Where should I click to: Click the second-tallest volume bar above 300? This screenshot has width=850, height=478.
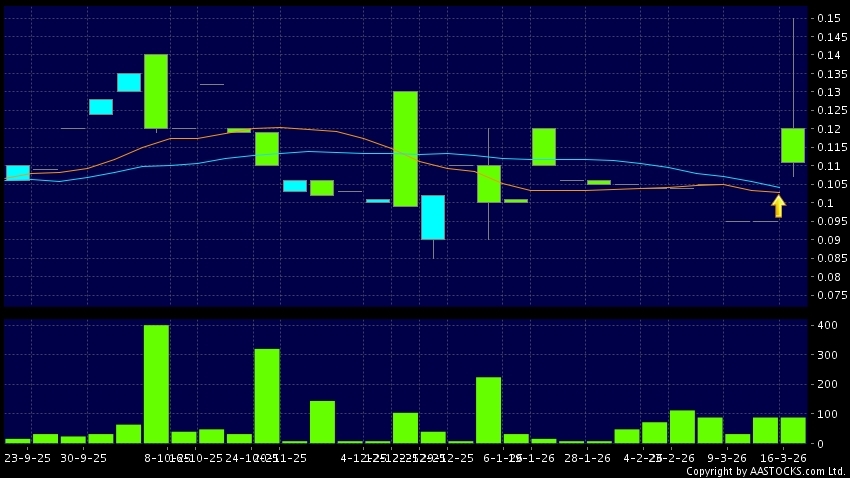tap(267, 395)
